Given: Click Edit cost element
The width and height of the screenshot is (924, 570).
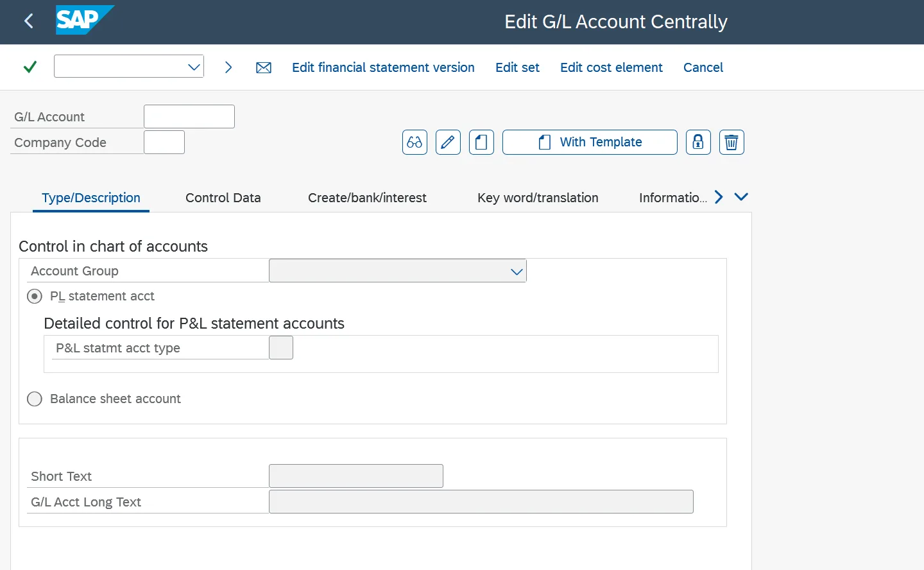Looking at the screenshot, I should (x=612, y=67).
